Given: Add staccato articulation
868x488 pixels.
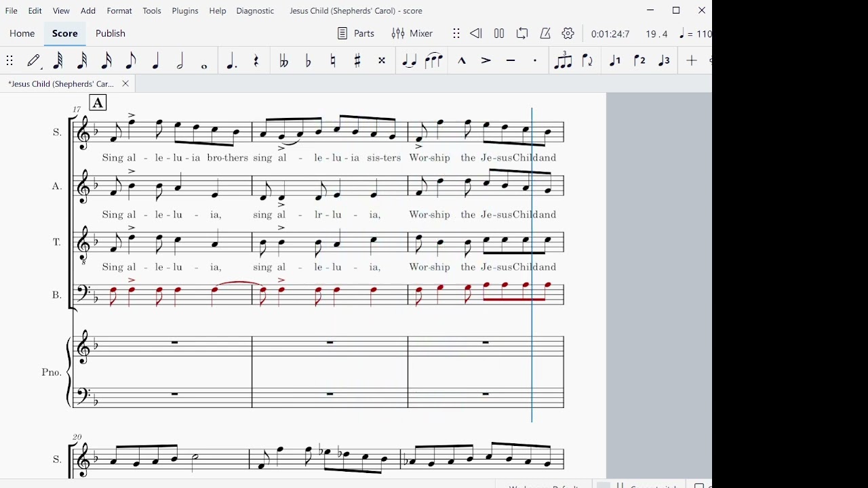Looking at the screenshot, I should click(x=535, y=61).
